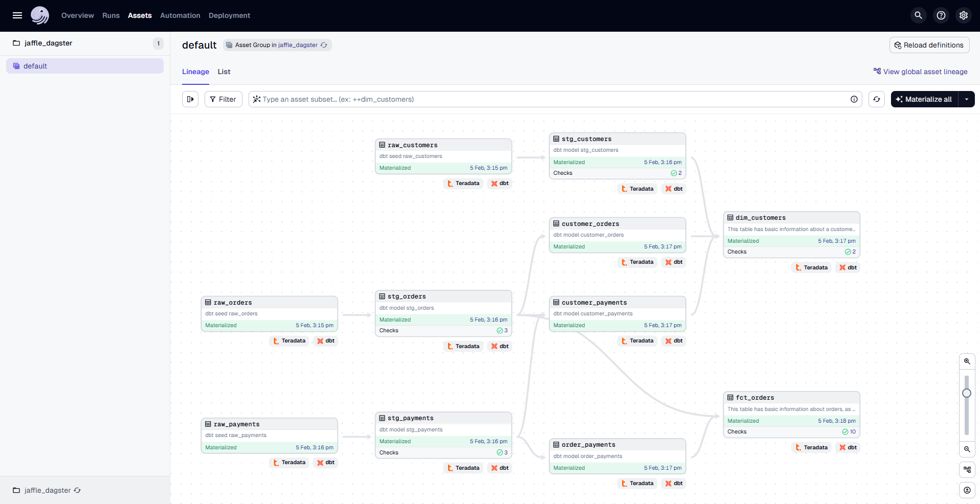The image size is (980, 504).
Task: Open the help question mark icon
Action: (941, 15)
